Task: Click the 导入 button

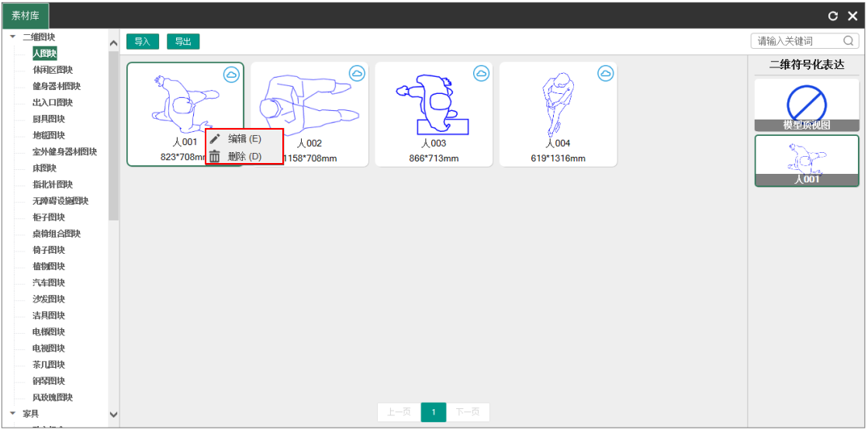Action: pyautogui.click(x=142, y=42)
